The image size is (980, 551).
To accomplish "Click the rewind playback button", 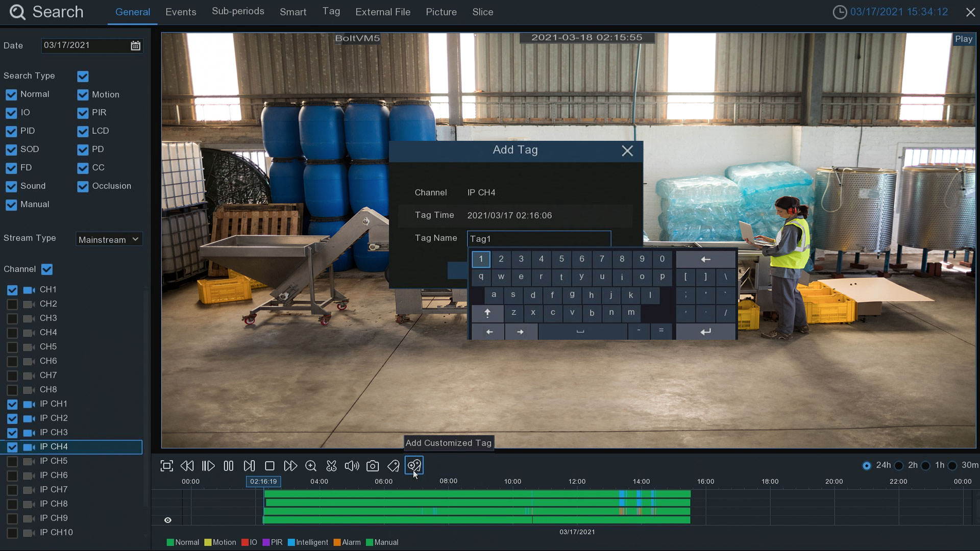I will pos(187,466).
